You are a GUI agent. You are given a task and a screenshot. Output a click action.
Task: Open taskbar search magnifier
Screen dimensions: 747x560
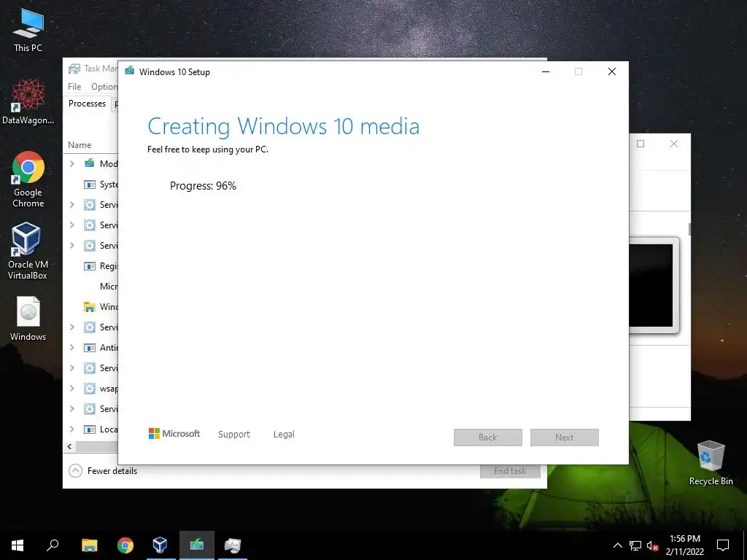point(53,545)
